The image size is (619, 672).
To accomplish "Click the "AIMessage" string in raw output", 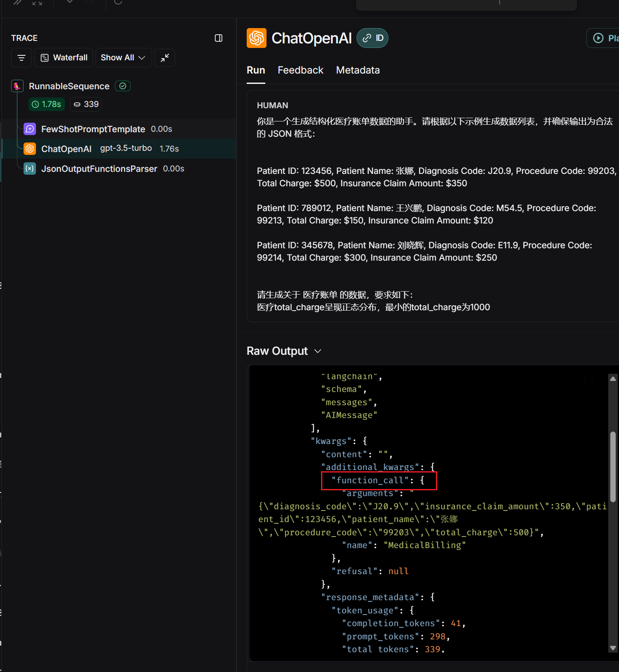I will click(x=349, y=415).
